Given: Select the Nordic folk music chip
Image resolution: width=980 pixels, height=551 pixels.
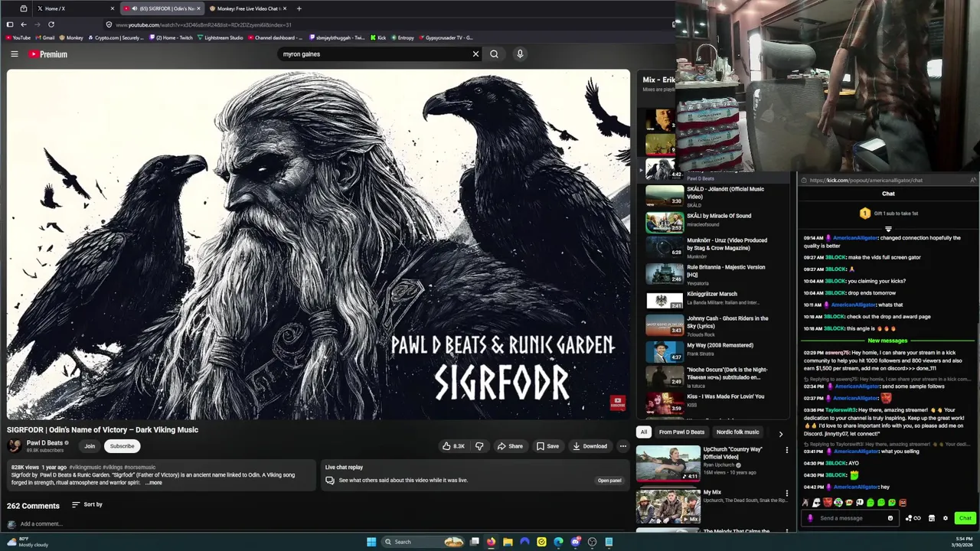Looking at the screenshot, I should click(737, 432).
